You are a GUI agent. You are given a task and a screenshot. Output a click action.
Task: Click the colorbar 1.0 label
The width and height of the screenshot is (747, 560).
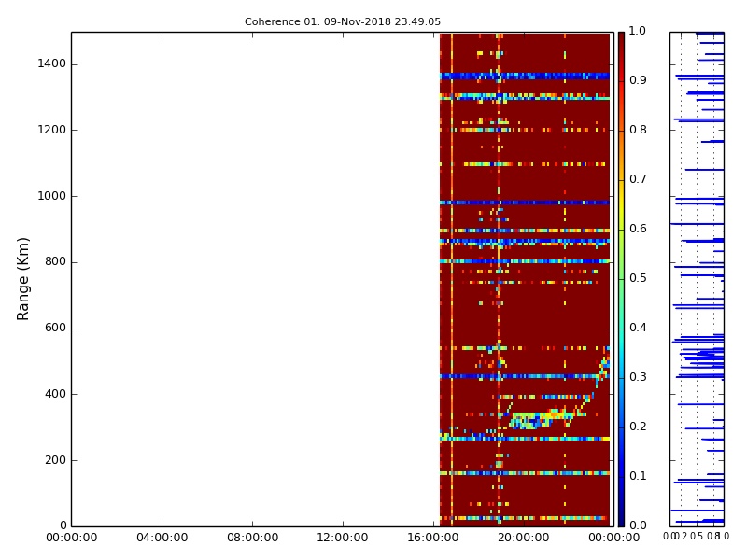tap(638, 31)
